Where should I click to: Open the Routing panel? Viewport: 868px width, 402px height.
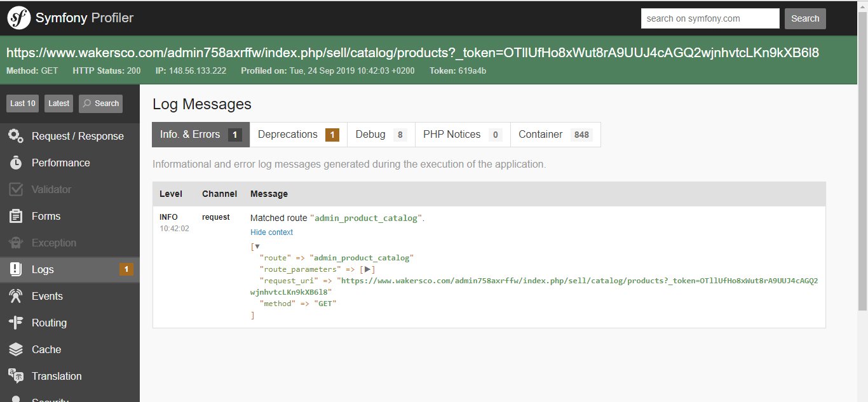[x=70, y=323]
